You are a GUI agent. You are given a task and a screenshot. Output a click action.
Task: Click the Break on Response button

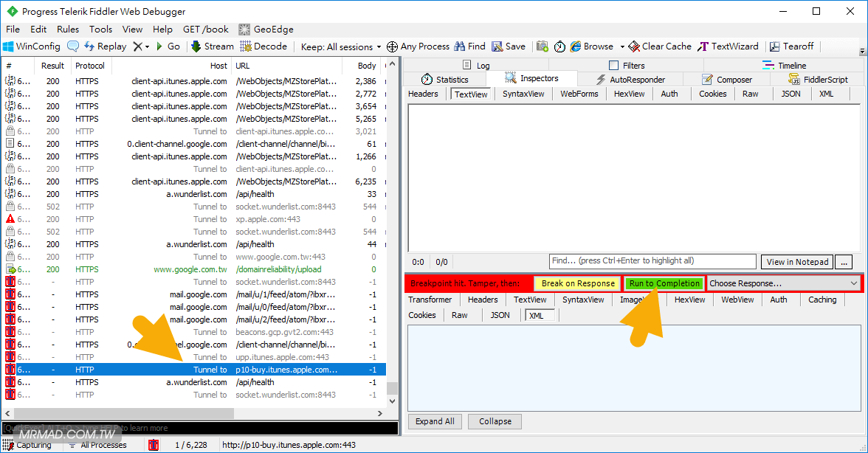click(x=578, y=283)
